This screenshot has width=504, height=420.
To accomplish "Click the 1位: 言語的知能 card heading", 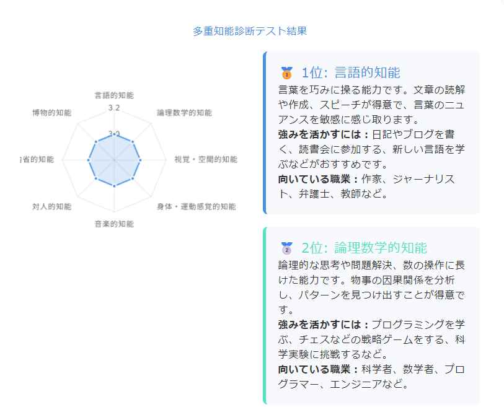I will pyautogui.click(x=351, y=72).
